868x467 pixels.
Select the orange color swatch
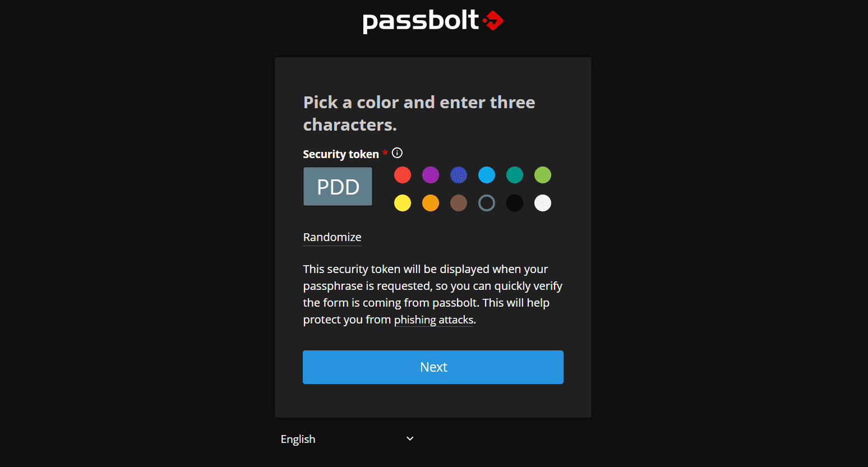coord(431,203)
